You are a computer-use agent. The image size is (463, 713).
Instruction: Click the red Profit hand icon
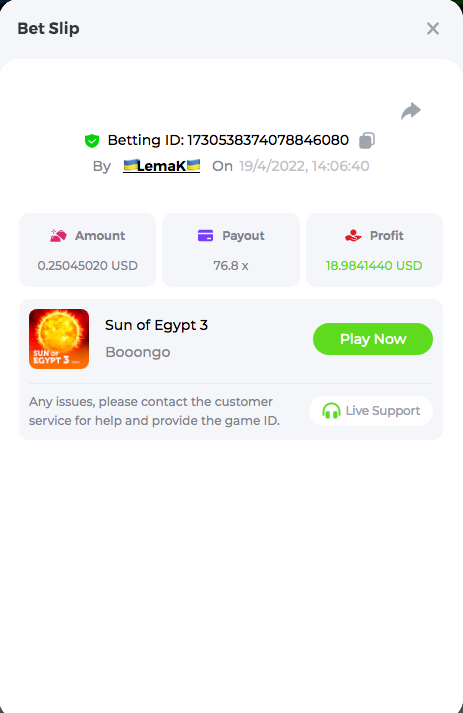click(353, 236)
